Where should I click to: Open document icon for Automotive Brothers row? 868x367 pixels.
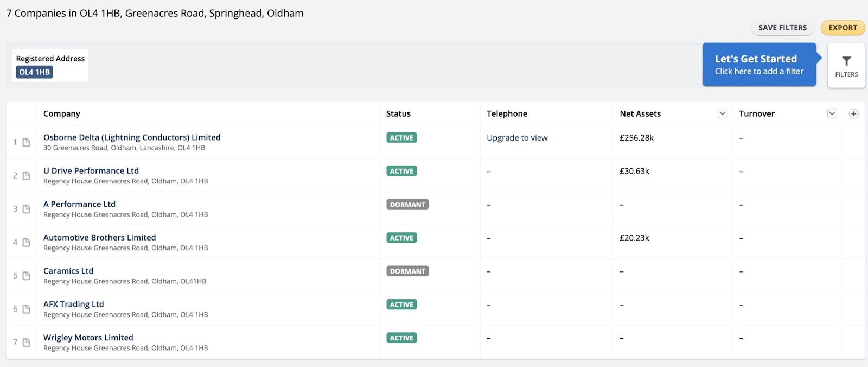[26, 243]
